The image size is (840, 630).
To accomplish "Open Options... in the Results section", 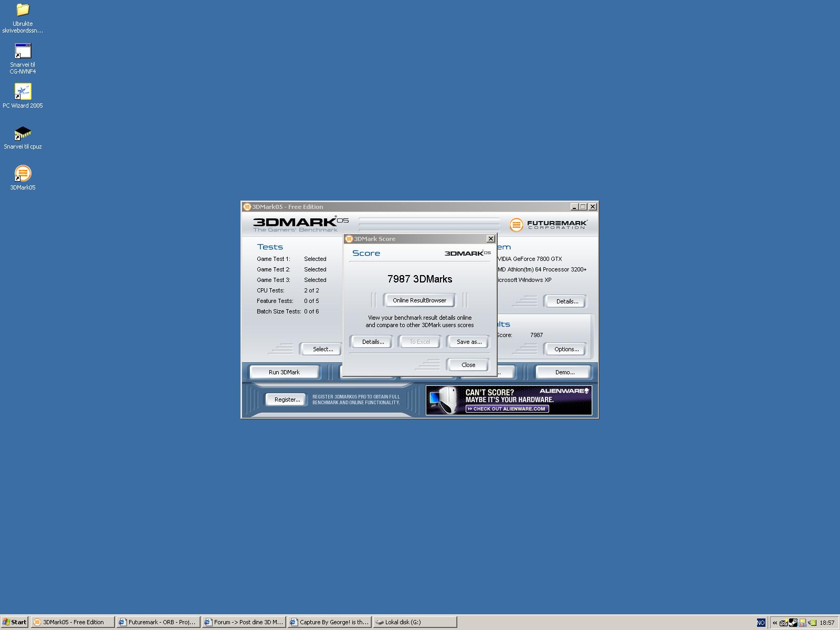I will pos(566,349).
